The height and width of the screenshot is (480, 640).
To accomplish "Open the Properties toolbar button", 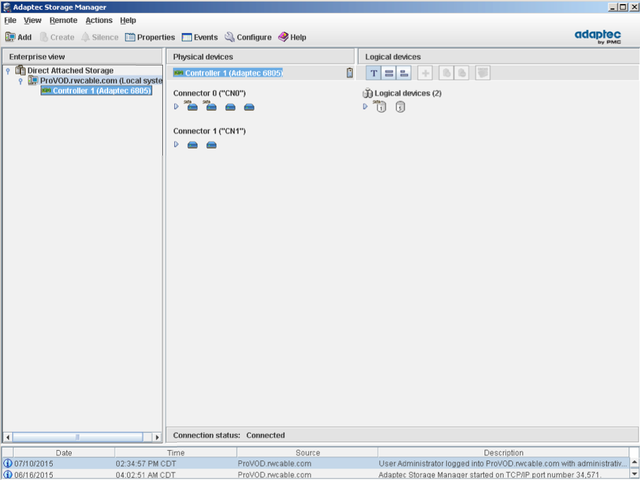I will (150, 37).
